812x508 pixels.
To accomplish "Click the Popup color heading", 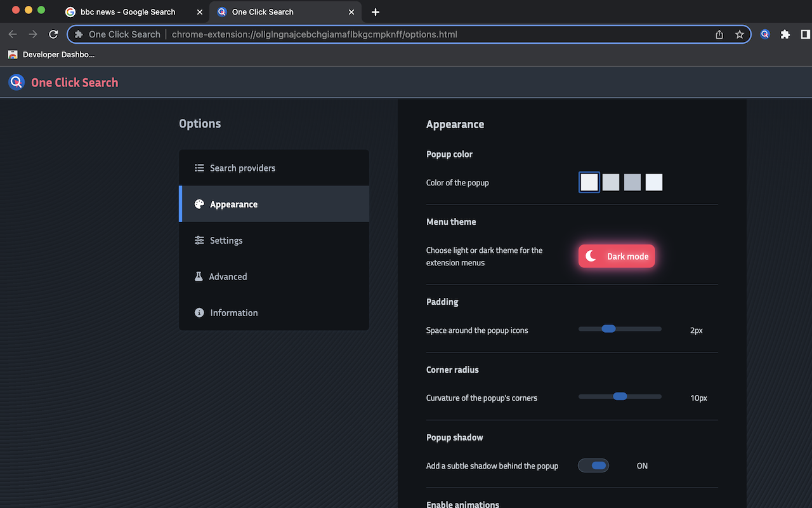I will click(449, 154).
